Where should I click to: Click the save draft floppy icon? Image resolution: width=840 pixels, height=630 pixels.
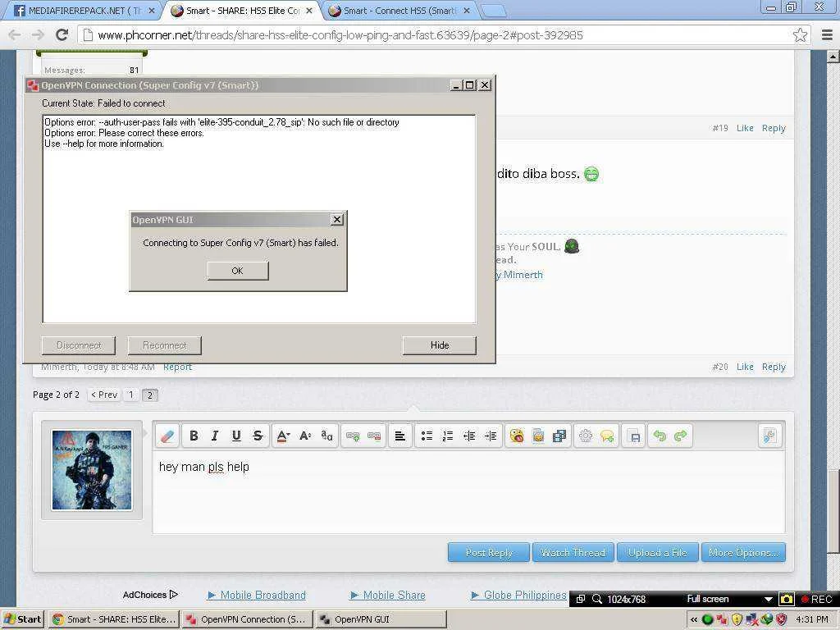coord(635,436)
